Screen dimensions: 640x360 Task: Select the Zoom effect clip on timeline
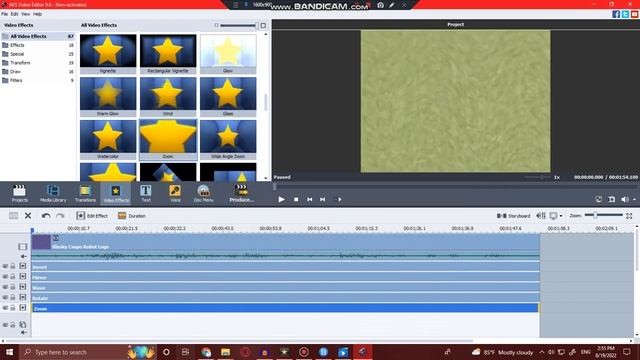click(285, 308)
